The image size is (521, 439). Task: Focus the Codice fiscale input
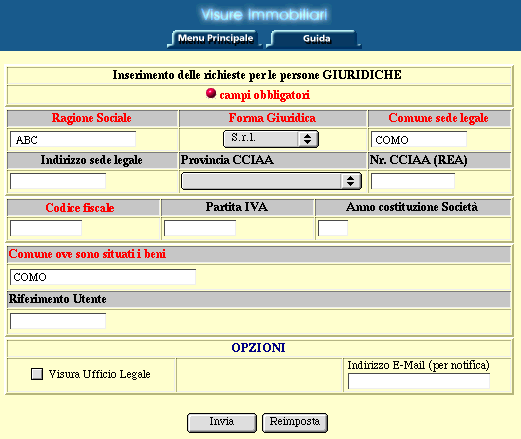(46, 228)
